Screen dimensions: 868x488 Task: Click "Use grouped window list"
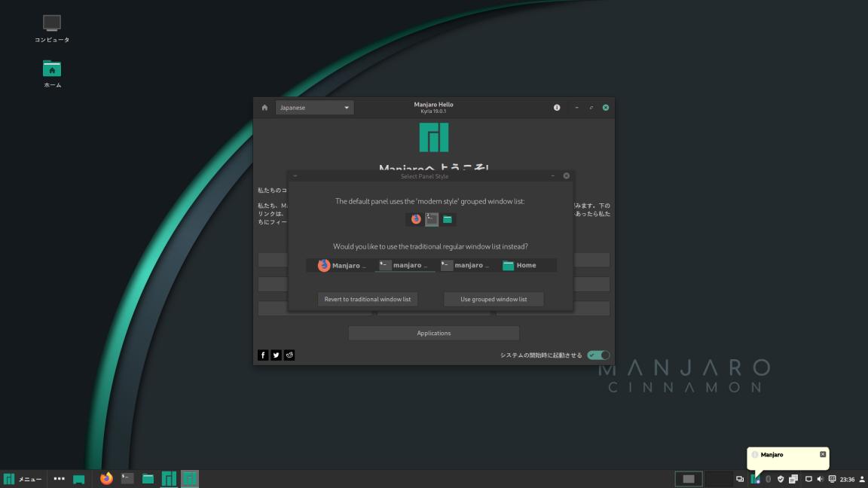(x=494, y=299)
